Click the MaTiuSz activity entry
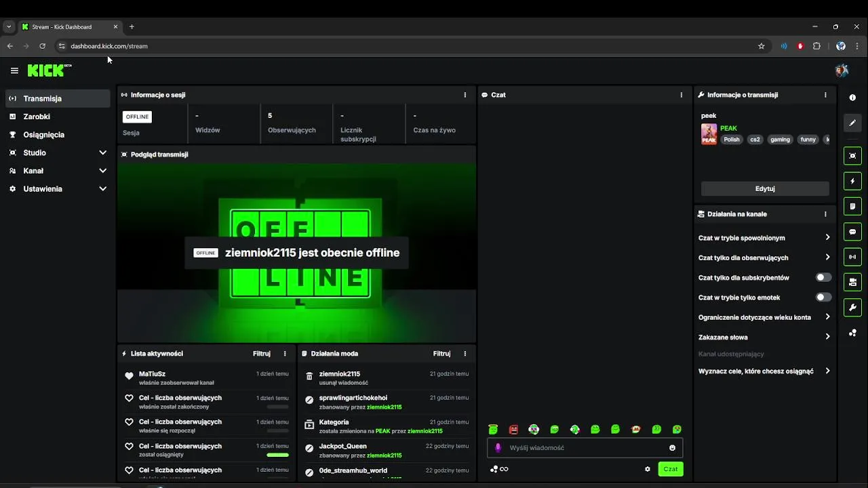 point(206,378)
